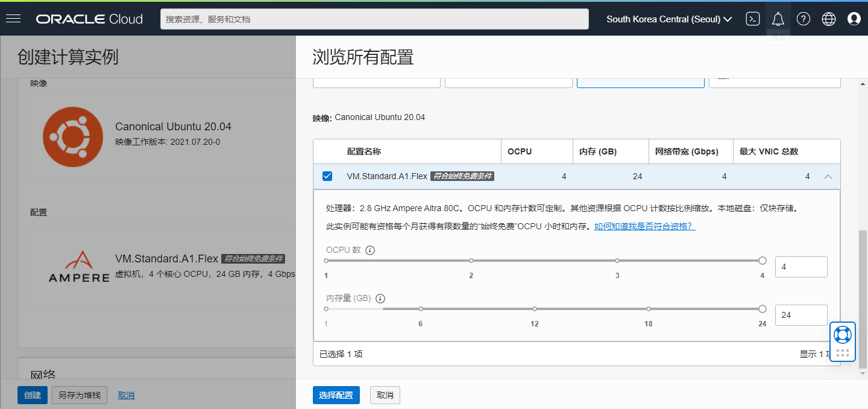Click the 符合始终免费条件 badge in table row
868x409 pixels.
[462, 176]
